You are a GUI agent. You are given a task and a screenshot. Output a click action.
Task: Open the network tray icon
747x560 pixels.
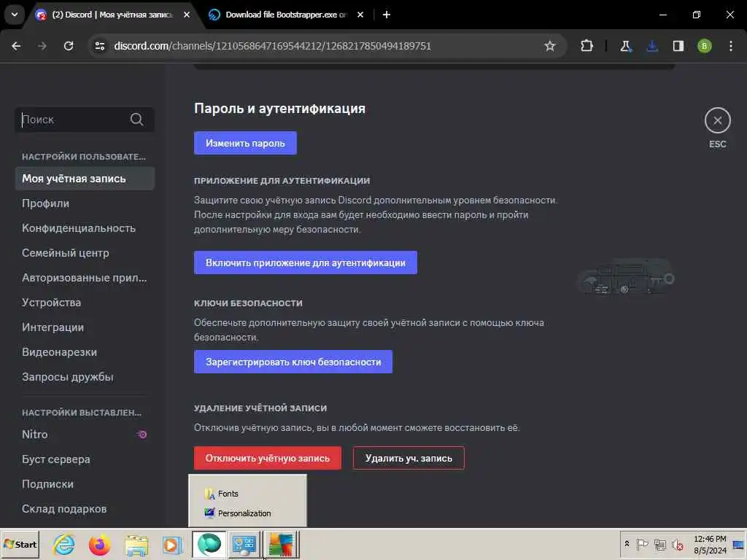pyautogui.click(x=659, y=544)
